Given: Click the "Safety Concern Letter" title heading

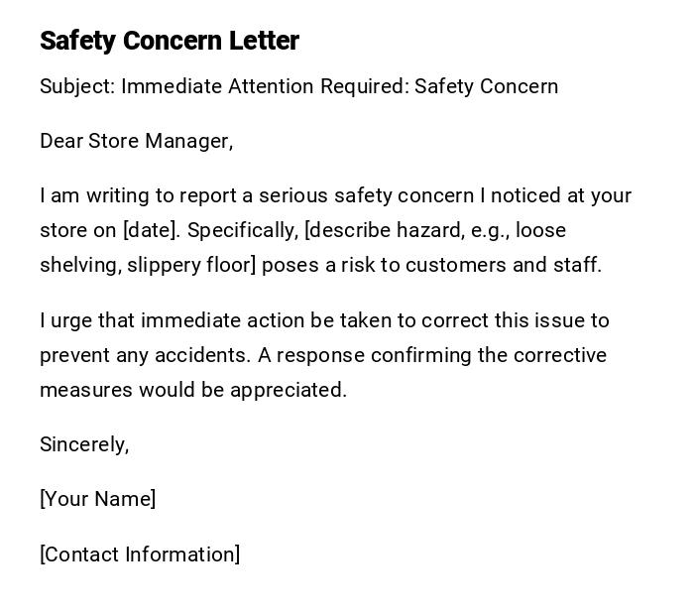Looking at the screenshot, I should coord(170,41).
